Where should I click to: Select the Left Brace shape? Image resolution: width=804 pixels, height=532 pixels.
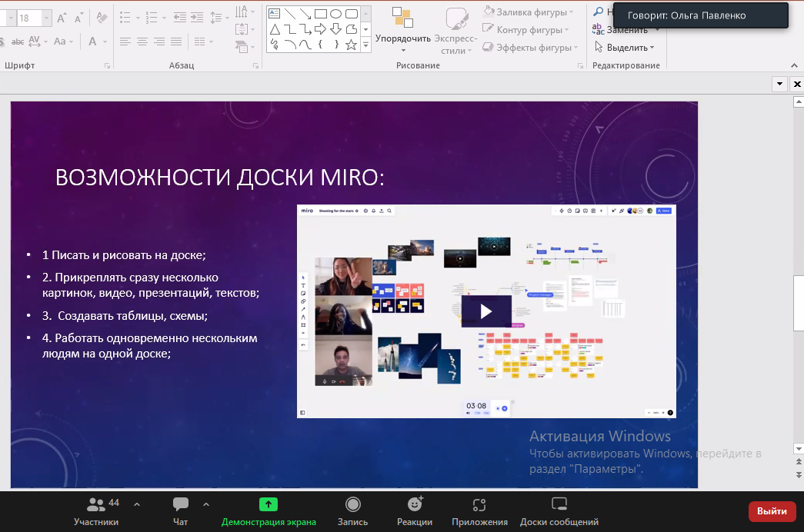[321, 45]
